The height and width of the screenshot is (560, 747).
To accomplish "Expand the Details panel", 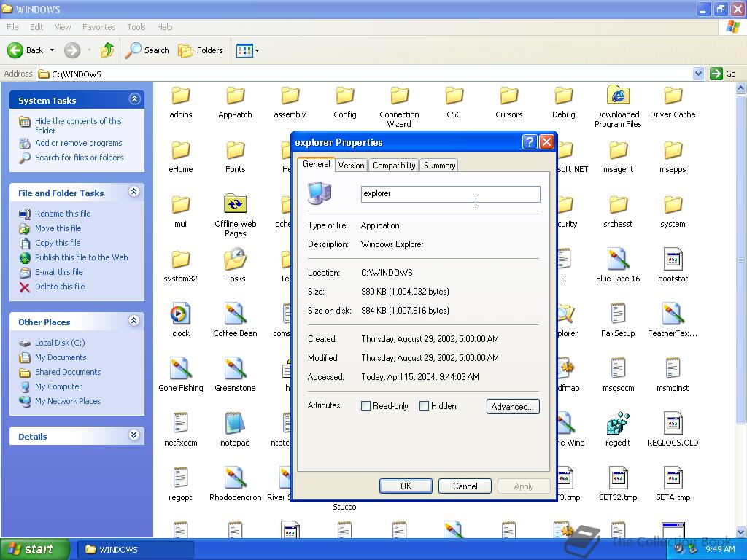I will 134,435.
